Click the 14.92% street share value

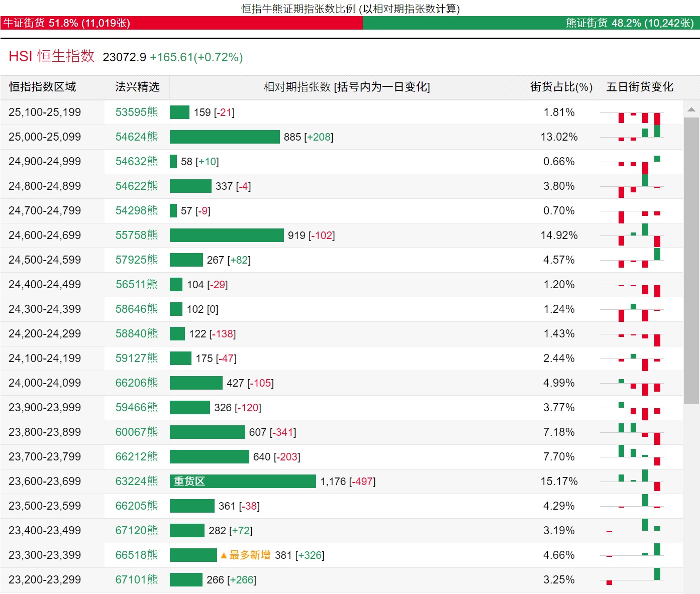[559, 235]
